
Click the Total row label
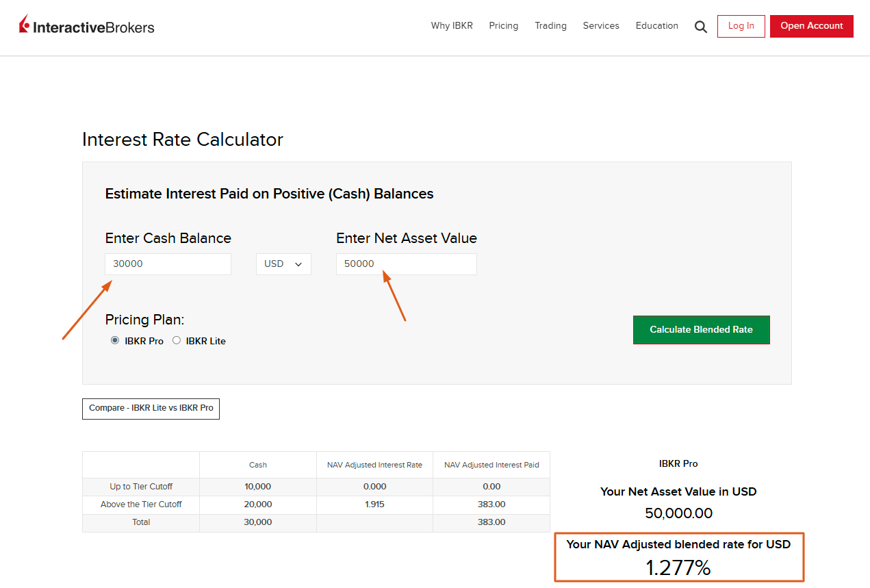tap(141, 522)
